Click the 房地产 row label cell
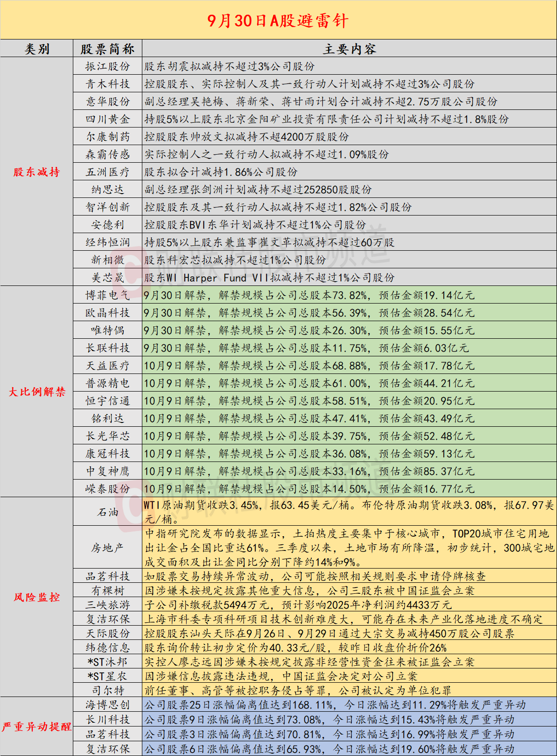 tap(108, 548)
